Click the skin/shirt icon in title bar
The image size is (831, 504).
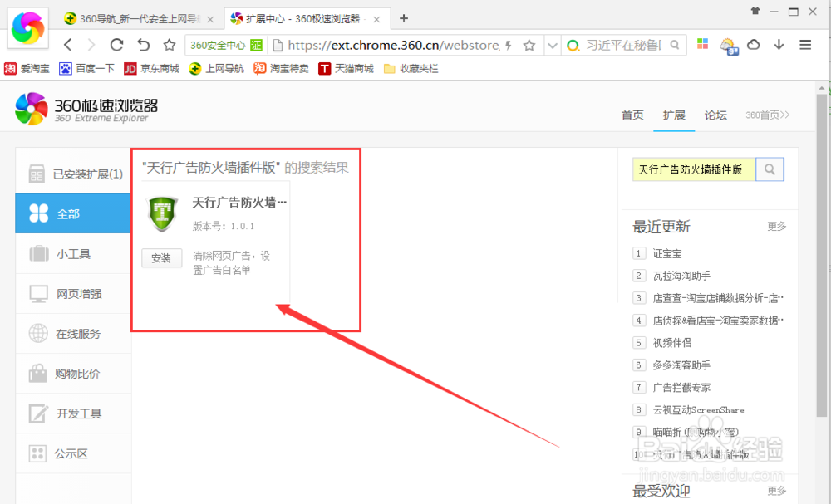click(x=755, y=11)
